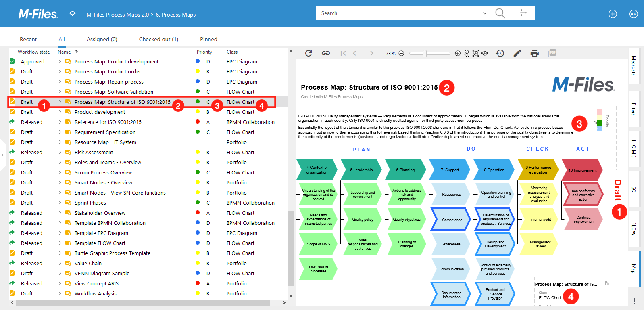Expand the Process Map: Product order row
The width and height of the screenshot is (644, 310).
point(60,71)
